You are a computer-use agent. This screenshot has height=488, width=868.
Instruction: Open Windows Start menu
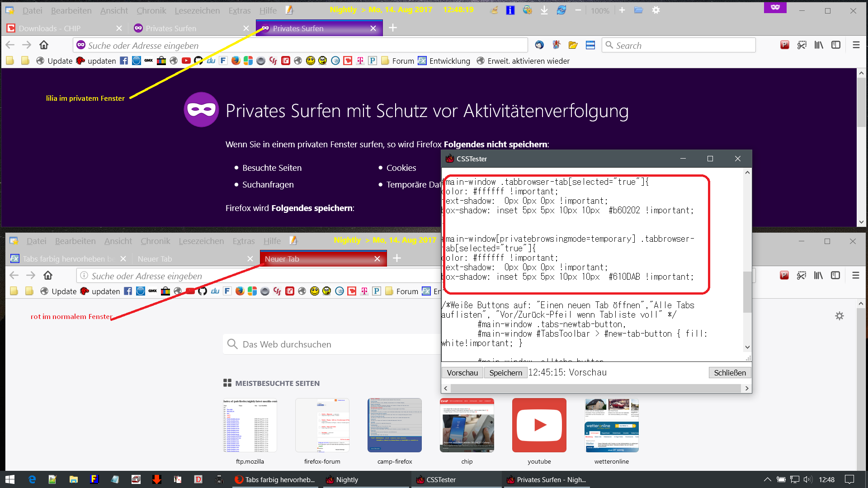coord(10,479)
